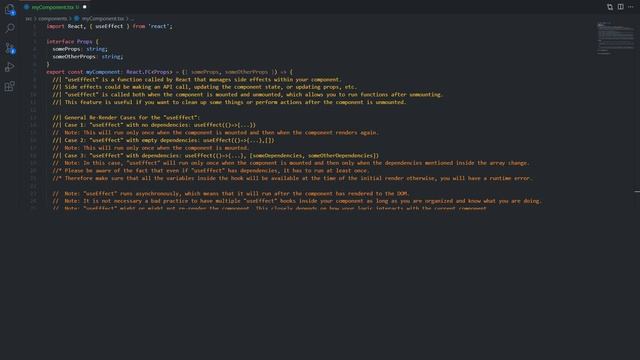Click the 'someOtherProps: string;' line

coord(88,57)
